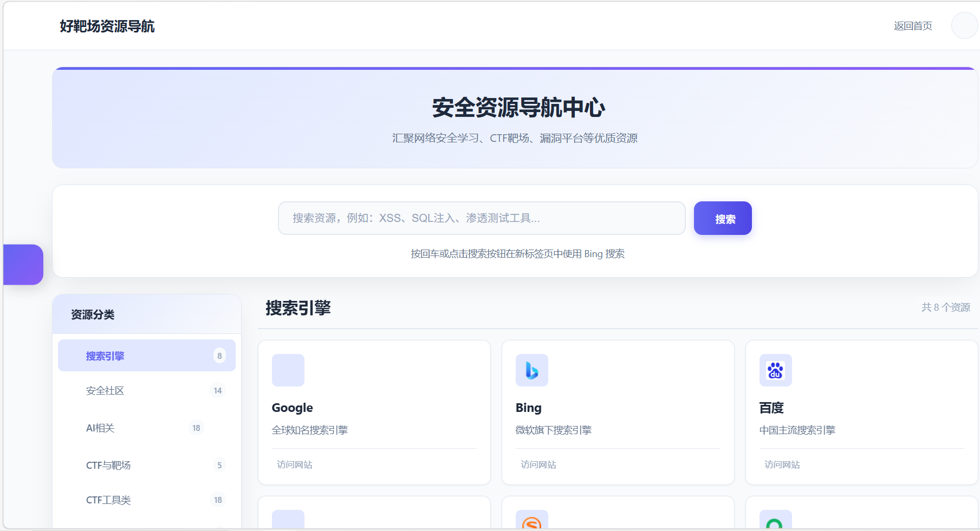Click the 好靶场资源导航 site title
Viewport: 980px width, 531px height.
pos(107,26)
